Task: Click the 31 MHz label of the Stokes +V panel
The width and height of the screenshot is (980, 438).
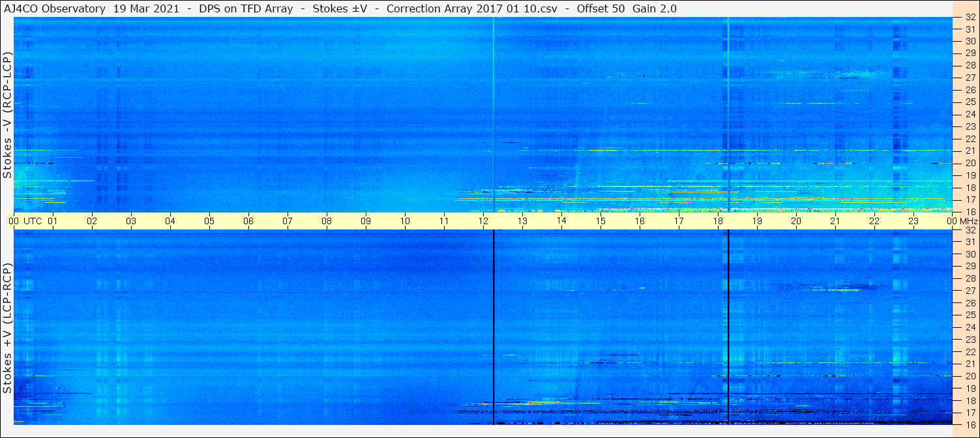Action: [970, 242]
